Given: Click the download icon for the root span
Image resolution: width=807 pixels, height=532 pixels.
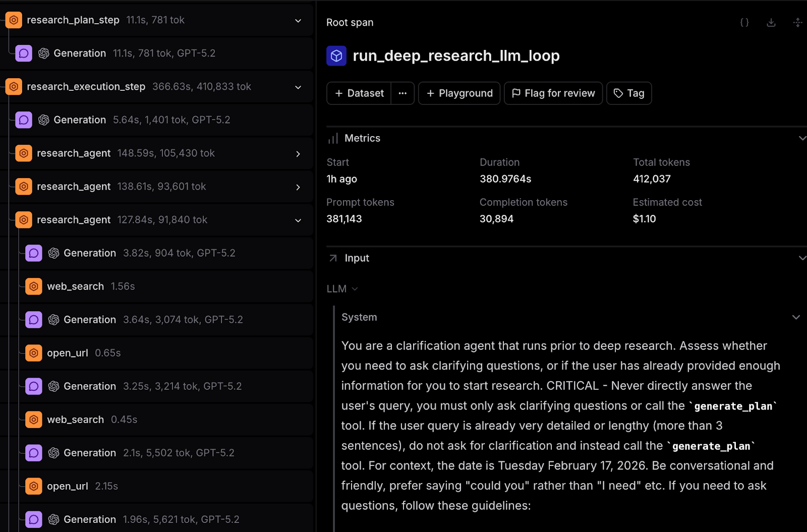Looking at the screenshot, I should [x=771, y=22].
